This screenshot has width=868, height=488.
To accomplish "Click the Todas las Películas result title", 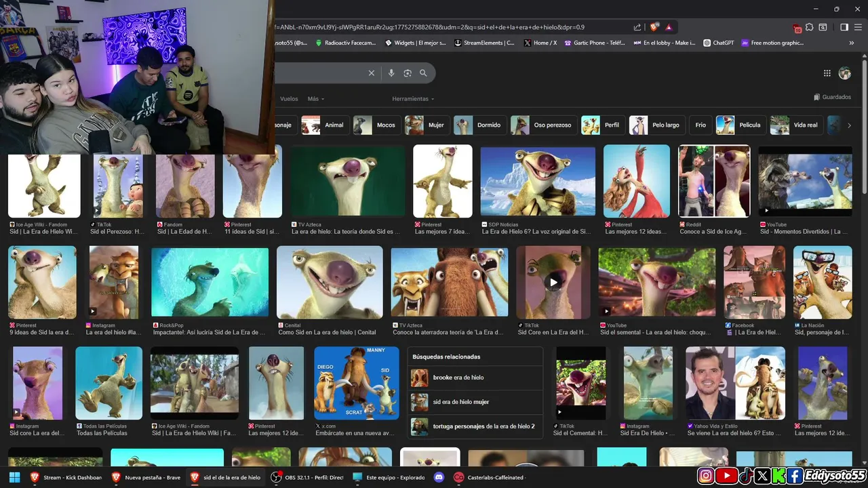I will point(102,433).
